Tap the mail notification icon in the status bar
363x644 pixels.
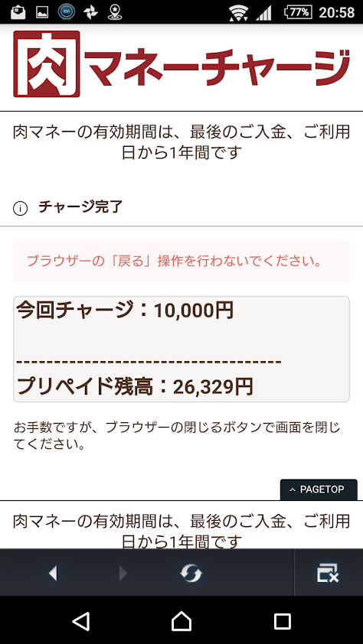pos(18,12)
